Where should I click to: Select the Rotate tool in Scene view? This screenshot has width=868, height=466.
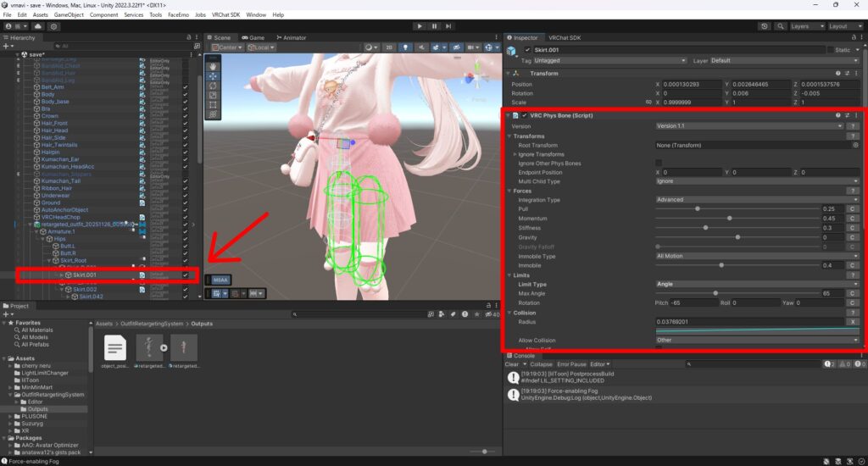point(214,86)
